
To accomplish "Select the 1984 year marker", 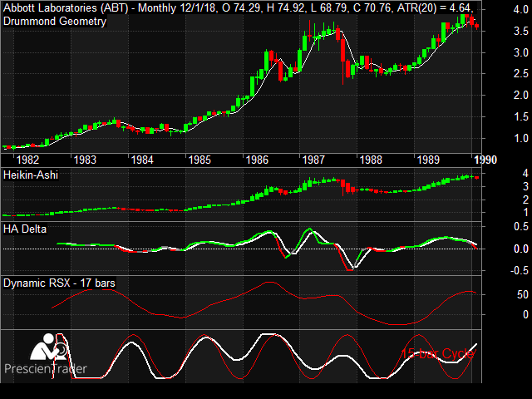I will click(142, 160).
